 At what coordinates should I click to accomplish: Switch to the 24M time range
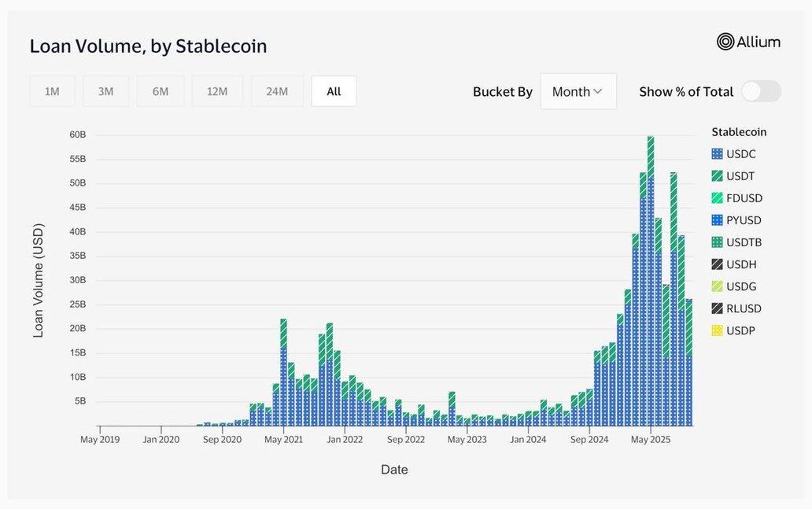(x=277, y=91)
